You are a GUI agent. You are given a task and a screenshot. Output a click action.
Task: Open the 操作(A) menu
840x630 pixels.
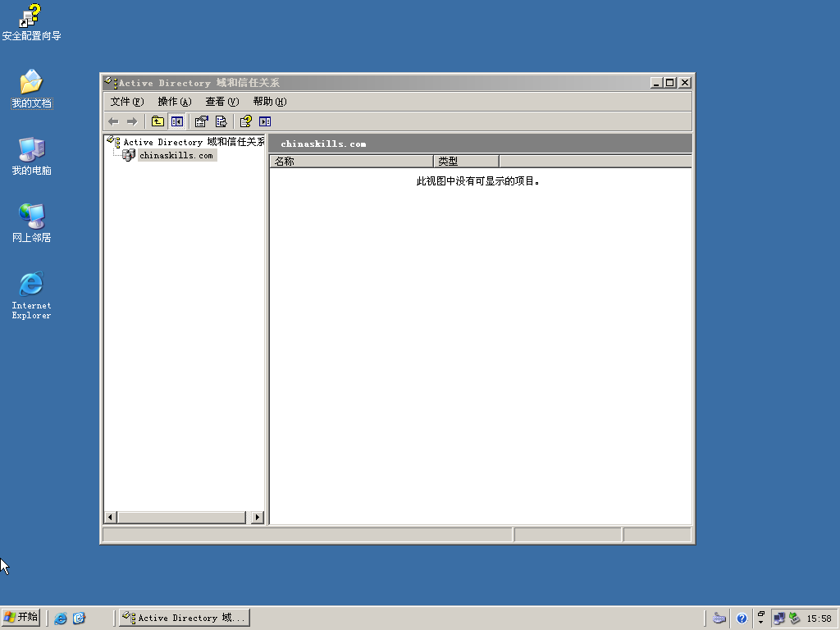point(175,101)
